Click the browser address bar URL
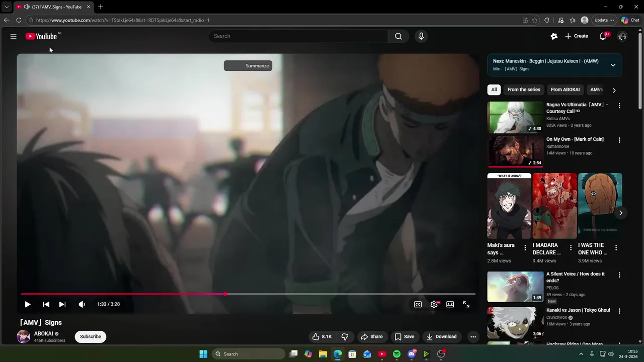644x362 pixels. pyautogui.click(x=123, y=20)
